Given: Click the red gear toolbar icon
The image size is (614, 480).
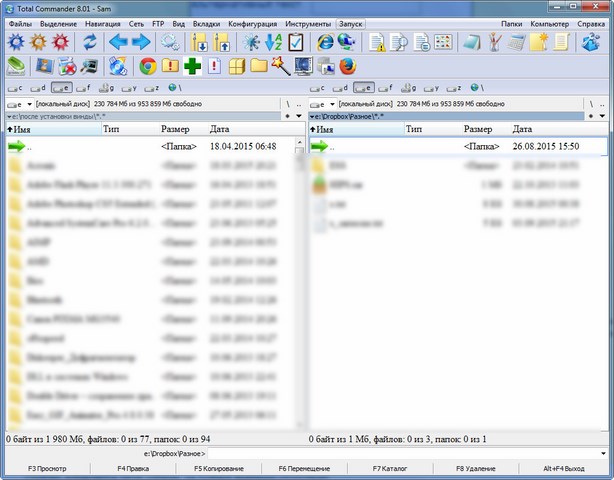Looking at the screenshot, I should pos(60,42).
